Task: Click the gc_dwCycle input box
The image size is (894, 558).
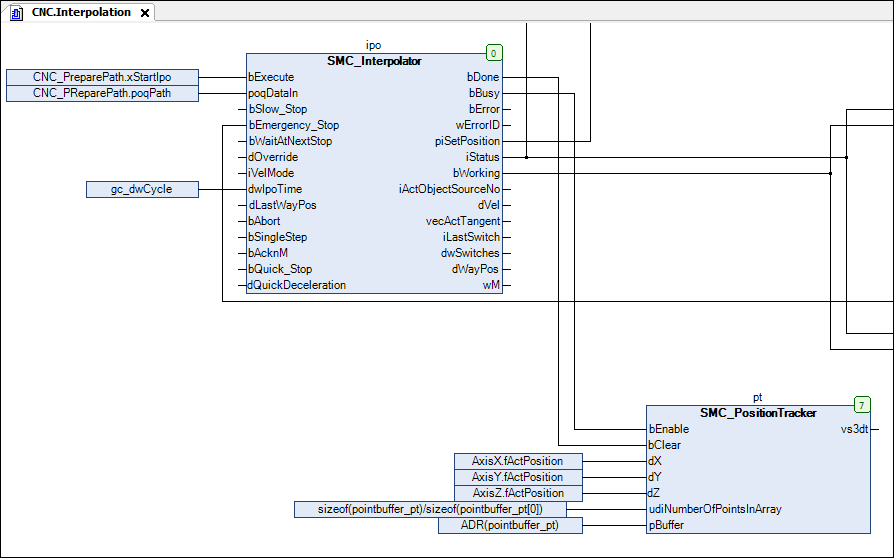Action: tap(141, 189)
